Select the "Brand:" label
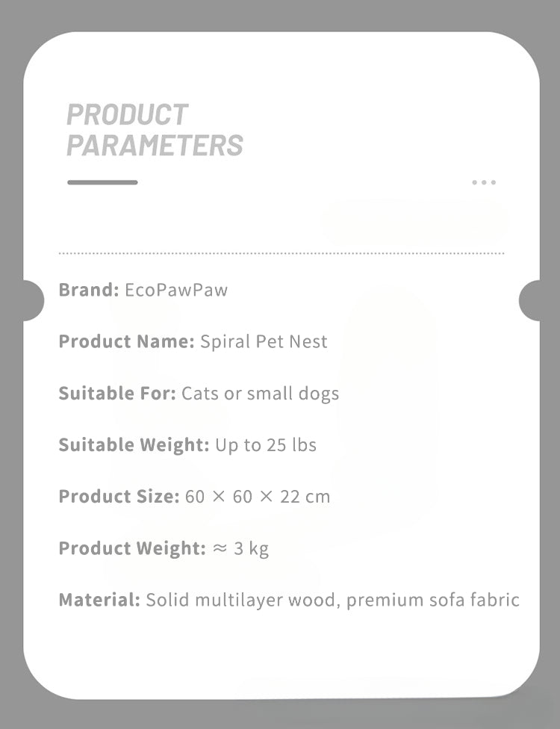The height and width of the screenshot is (729, 560). tap(89, 290)
